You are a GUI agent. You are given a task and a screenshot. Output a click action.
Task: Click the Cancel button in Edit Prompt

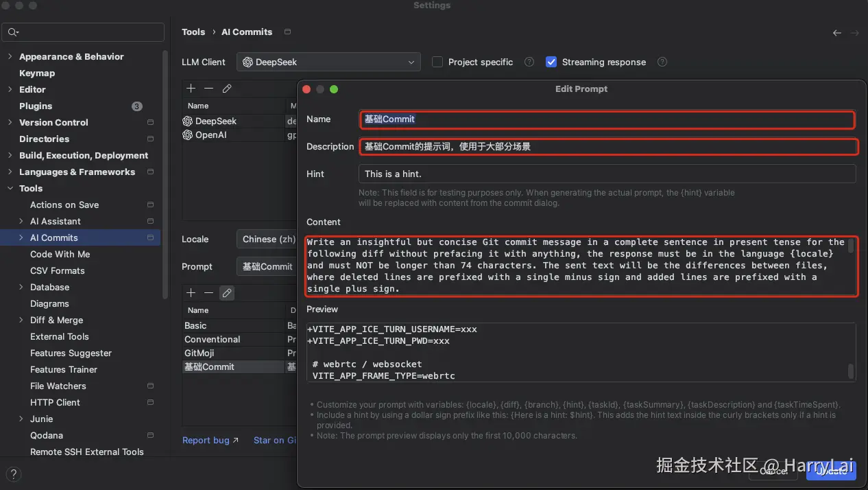(773, 471)
